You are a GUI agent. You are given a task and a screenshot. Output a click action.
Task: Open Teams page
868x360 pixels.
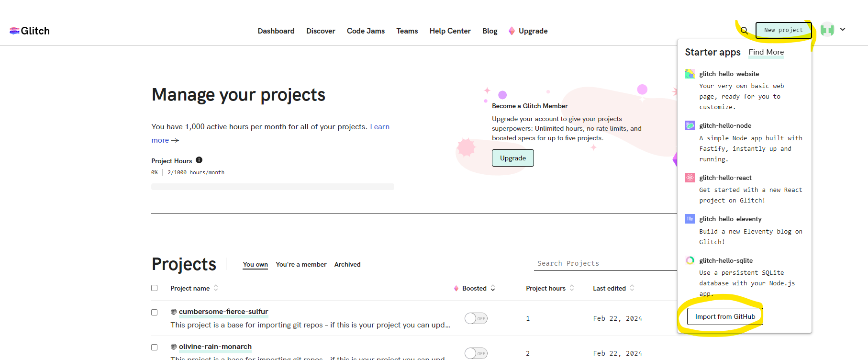point(407,31)
